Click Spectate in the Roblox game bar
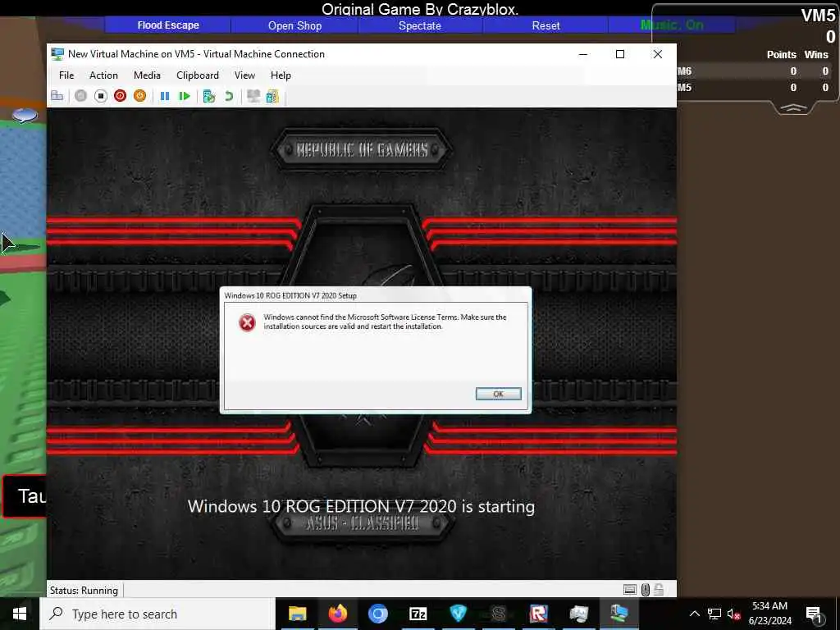 tap(420, 25)
